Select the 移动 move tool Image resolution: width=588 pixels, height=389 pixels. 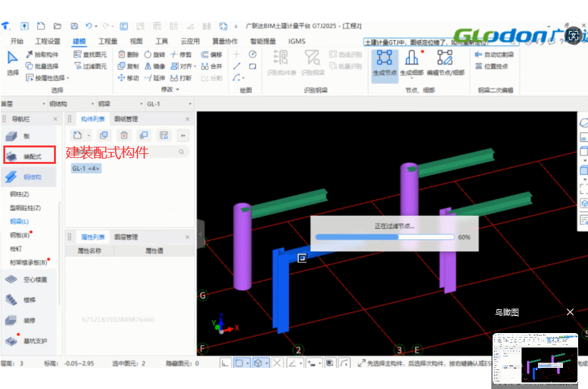(x=128, y=78)
